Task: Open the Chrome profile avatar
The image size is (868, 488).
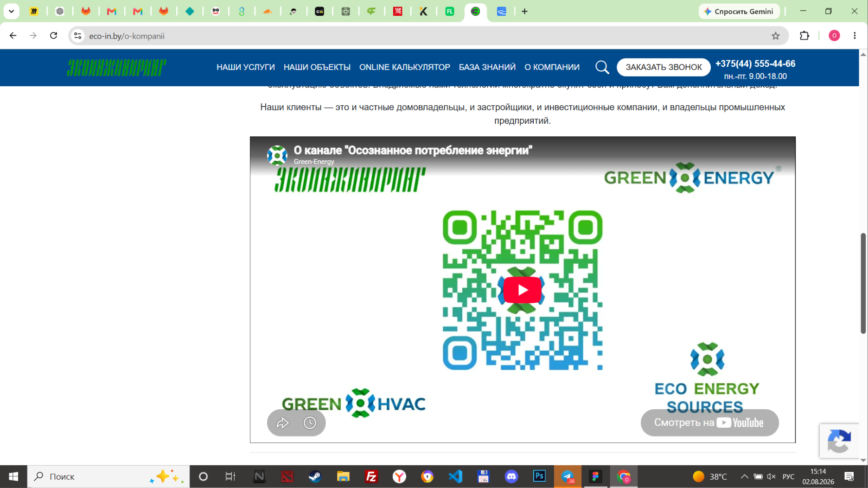Action: coord(834,36)
